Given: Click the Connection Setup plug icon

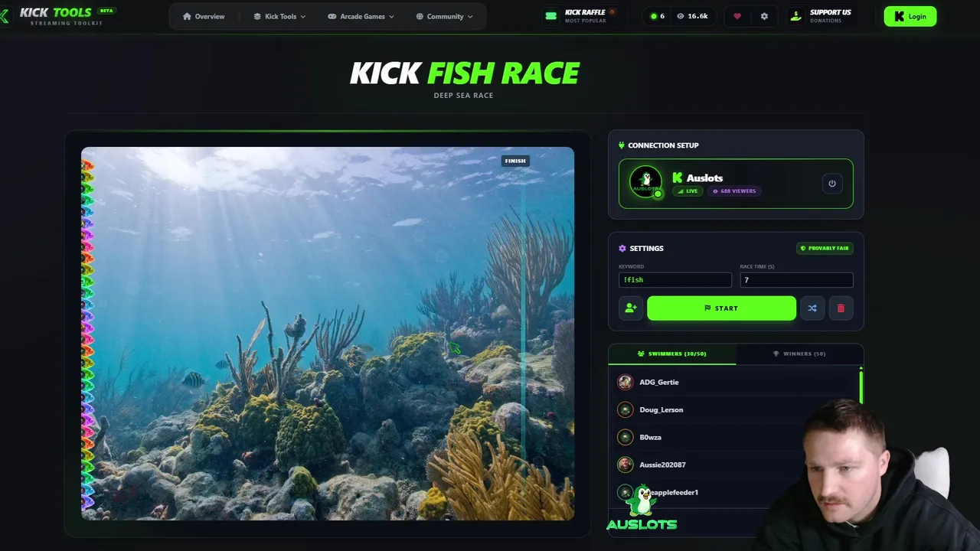Looking at the screenshot, I should (x=622, y=145).
